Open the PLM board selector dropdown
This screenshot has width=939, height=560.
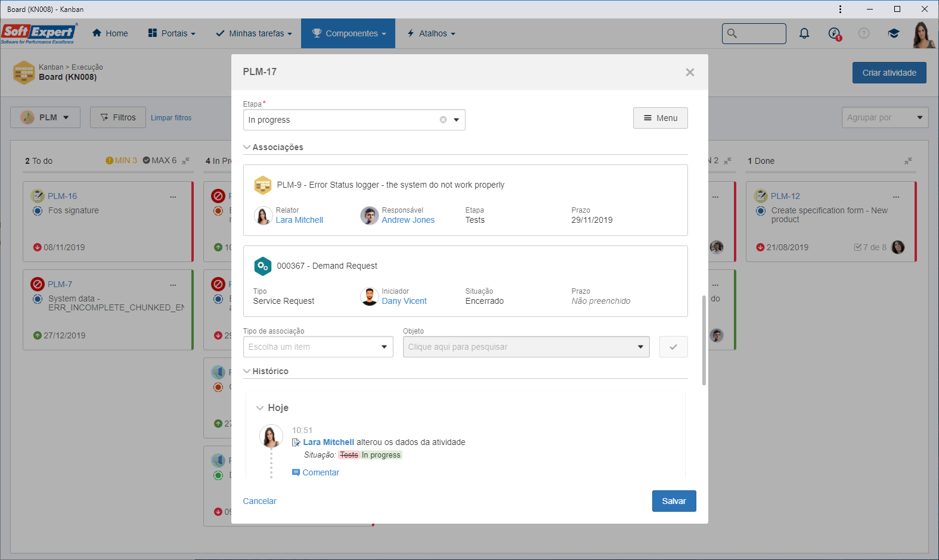pyautogui.click(x=44, y=117)
